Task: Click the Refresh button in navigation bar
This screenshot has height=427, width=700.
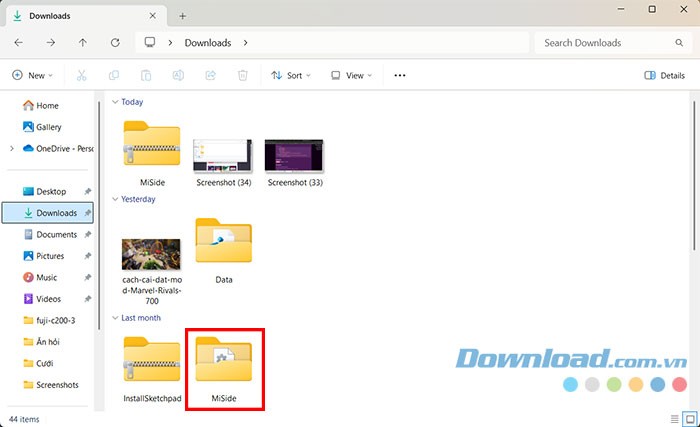Action: 115,43
